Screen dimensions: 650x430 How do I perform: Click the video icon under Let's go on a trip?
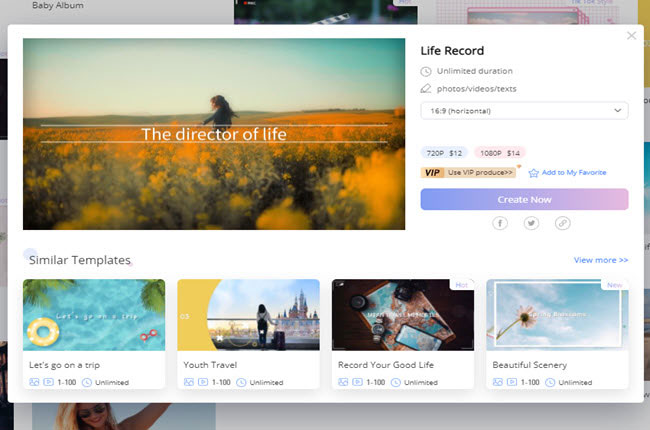point(49,382)
